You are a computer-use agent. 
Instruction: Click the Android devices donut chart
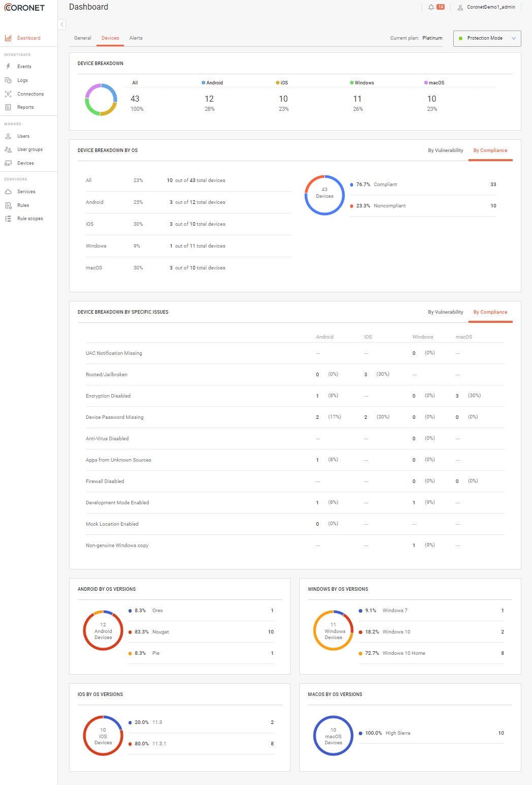tap(103, 630)
